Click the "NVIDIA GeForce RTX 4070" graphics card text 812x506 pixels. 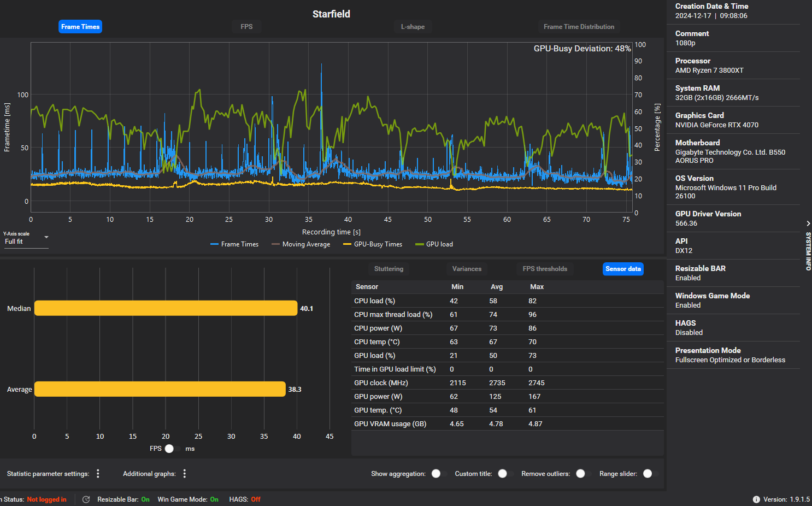click(x=717, y=125)
